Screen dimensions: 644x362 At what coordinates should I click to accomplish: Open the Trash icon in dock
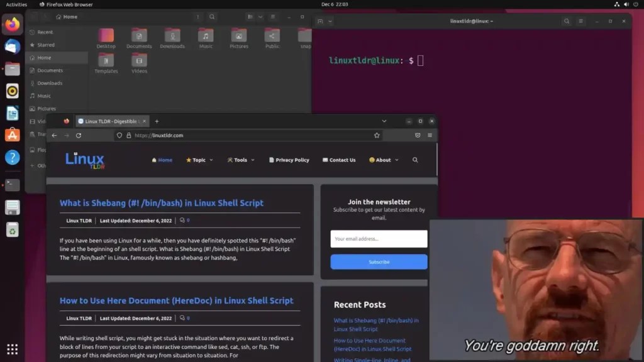[13, 230]
